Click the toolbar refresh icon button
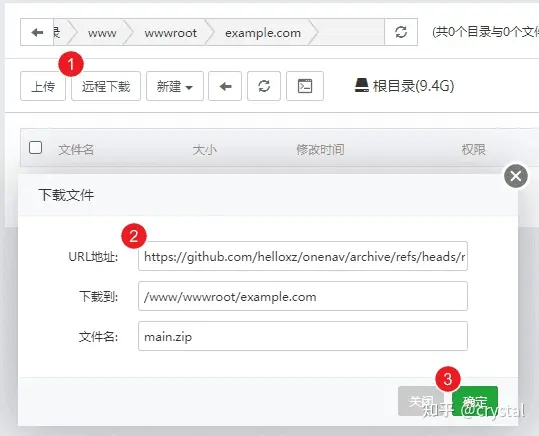 (x=264, y=86)
